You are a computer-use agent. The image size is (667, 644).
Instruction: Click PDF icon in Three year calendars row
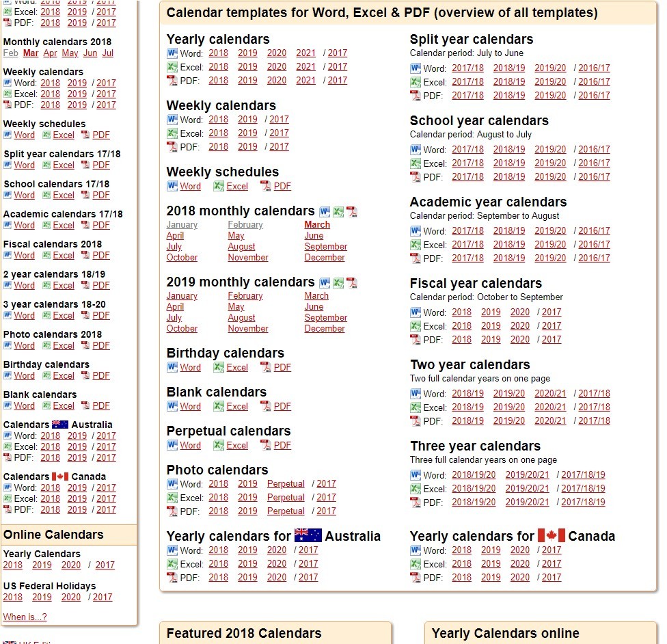[416, 502]
